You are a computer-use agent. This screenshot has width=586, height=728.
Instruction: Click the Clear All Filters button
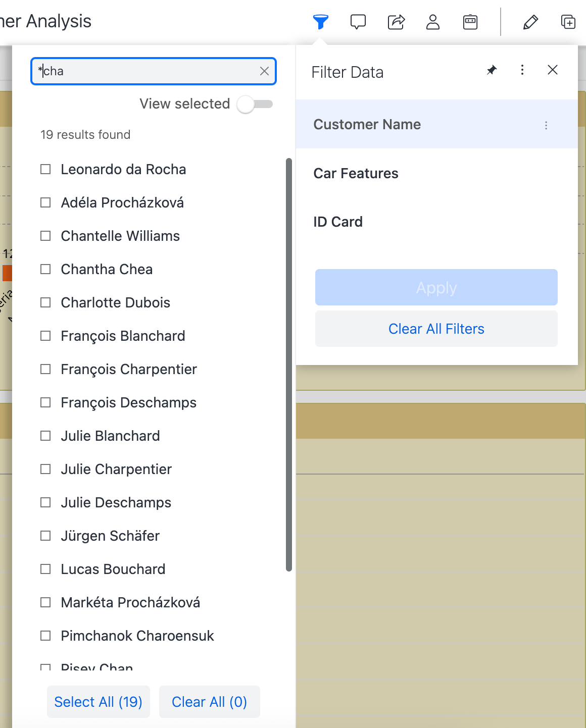pyautogui.click(x=436, y=329)
